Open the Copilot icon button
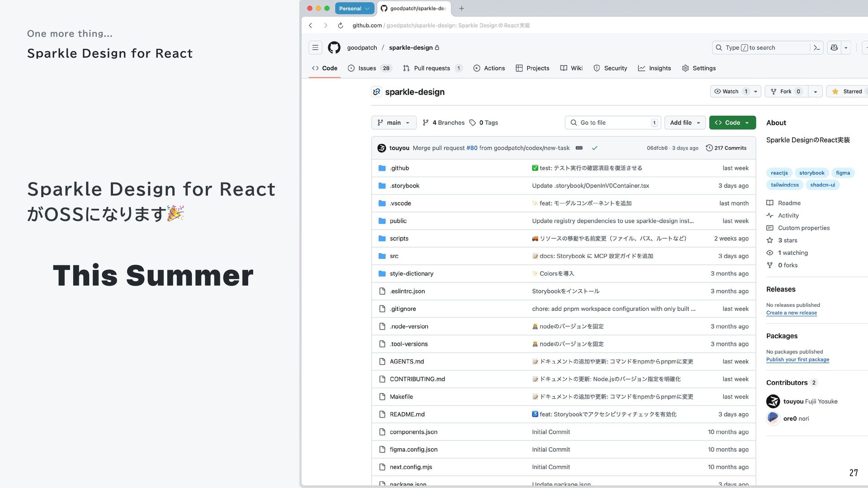The image size is (868, 488). (x=834, y=47)
